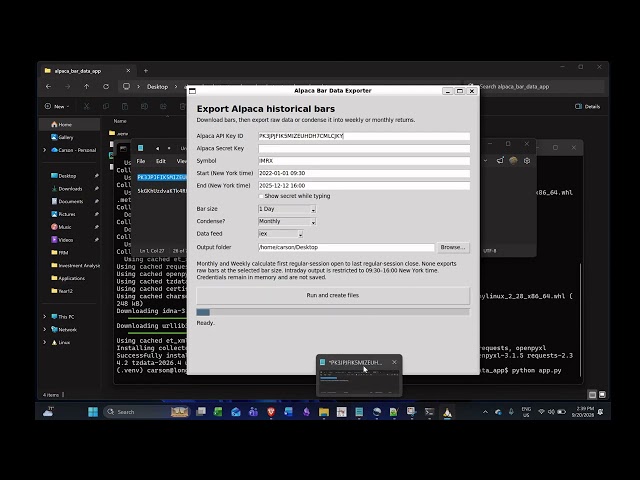Open Home in Explorer sidebar
640x480 pixels.
coord(70,124)
